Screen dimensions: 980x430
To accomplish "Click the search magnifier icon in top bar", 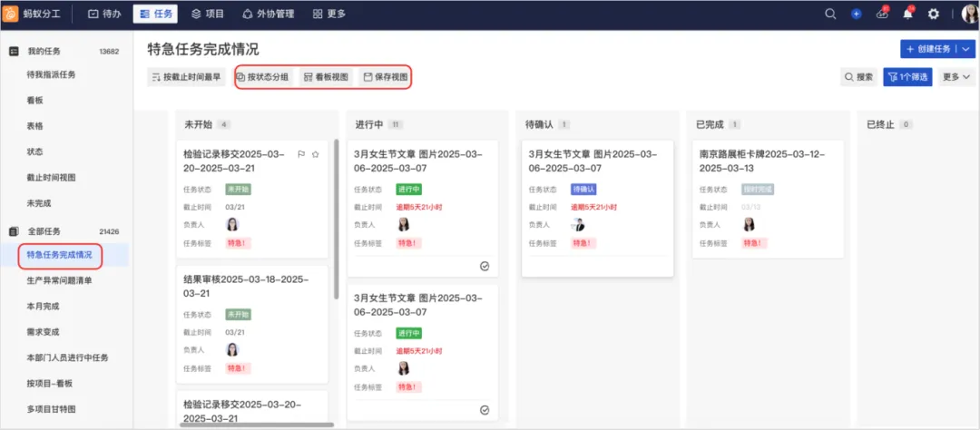I will point(830,14).
